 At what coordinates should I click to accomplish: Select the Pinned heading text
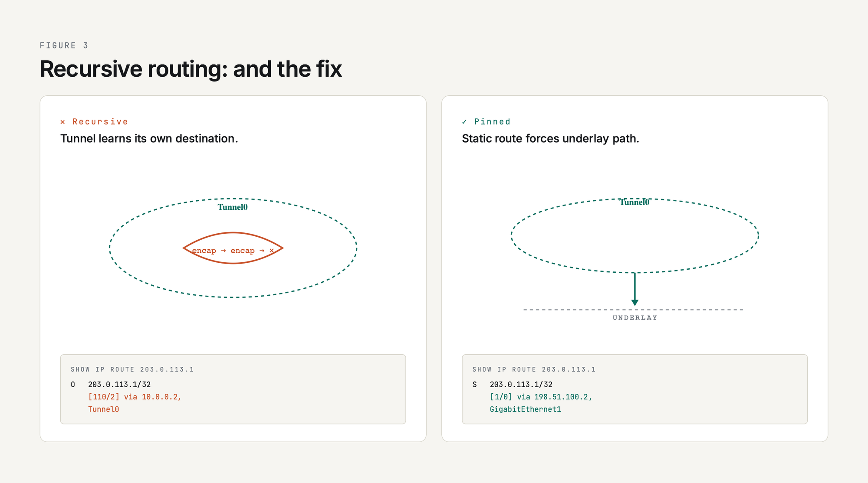click(492, 122)
